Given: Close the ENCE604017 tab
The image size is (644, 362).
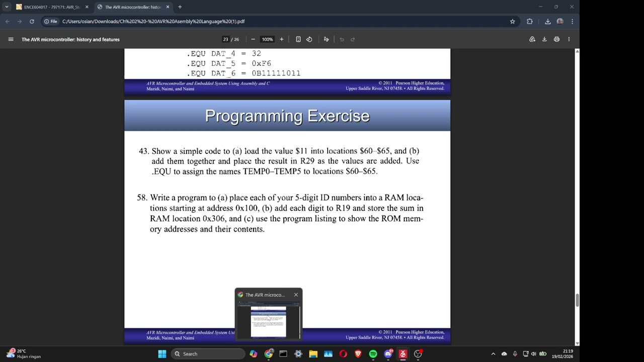Looking at the screenshot, I should coord(87,7).
